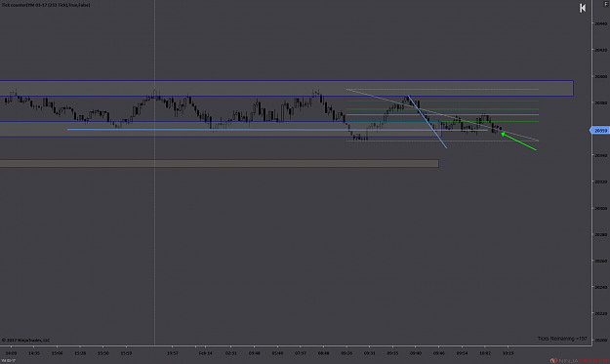The image size is (610, 364).
Task: Click the F button above price axis
Action: (606, 4)
